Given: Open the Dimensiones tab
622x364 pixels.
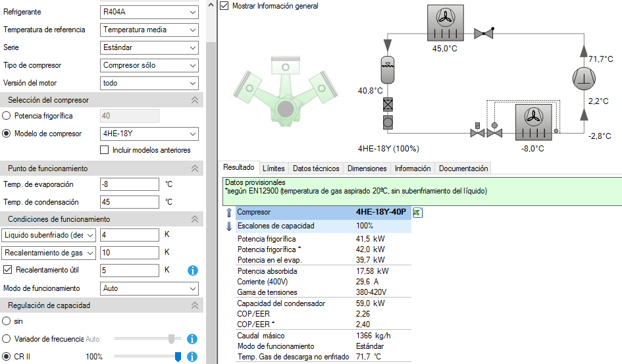Looking at the screenshot, I should 367,169.
